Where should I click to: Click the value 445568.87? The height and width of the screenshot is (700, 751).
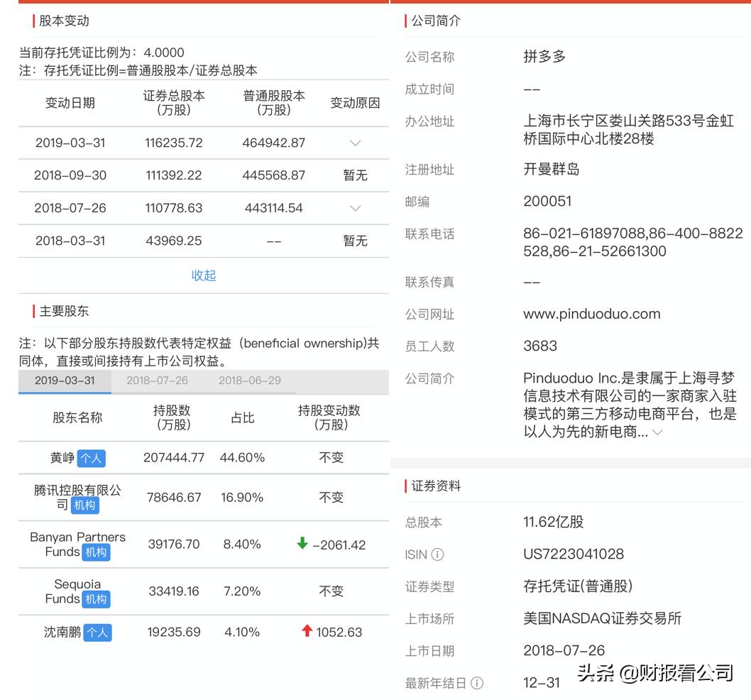click(x=273, y=175)
